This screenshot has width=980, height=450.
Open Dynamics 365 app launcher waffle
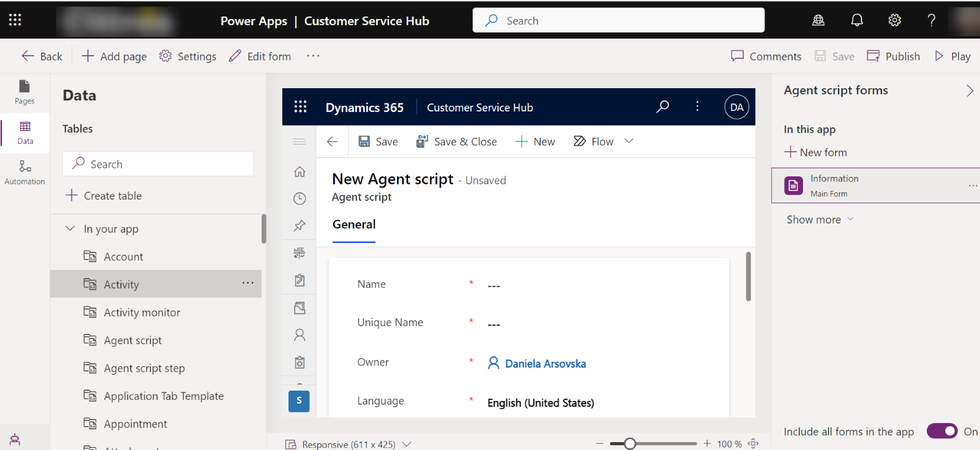300,107
